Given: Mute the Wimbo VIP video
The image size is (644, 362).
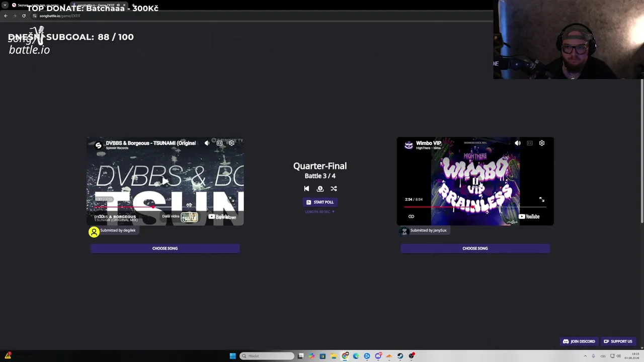Looking at the screenshot, I should 518,143.
